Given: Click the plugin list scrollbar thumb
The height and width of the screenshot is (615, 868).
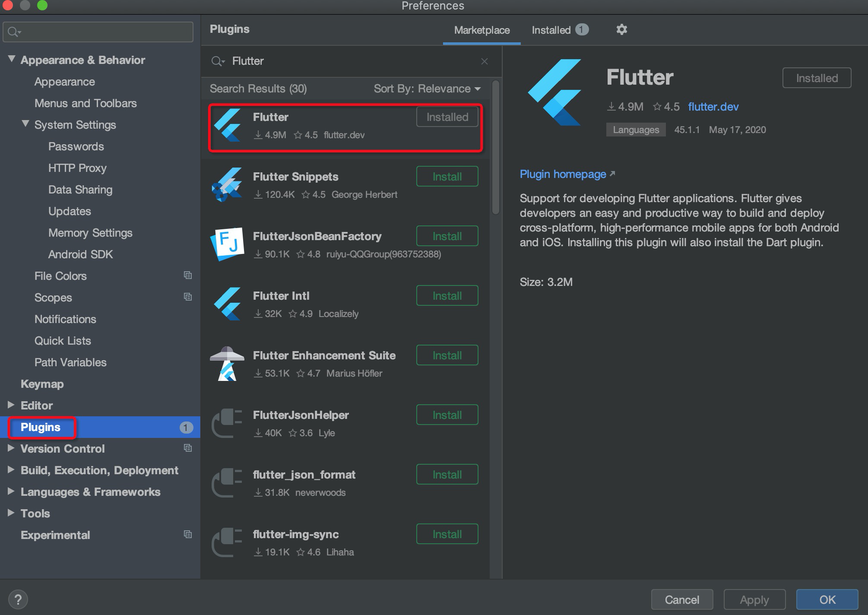Looking at the screenshot, I should pyautogui.click(x=495, y=147).
